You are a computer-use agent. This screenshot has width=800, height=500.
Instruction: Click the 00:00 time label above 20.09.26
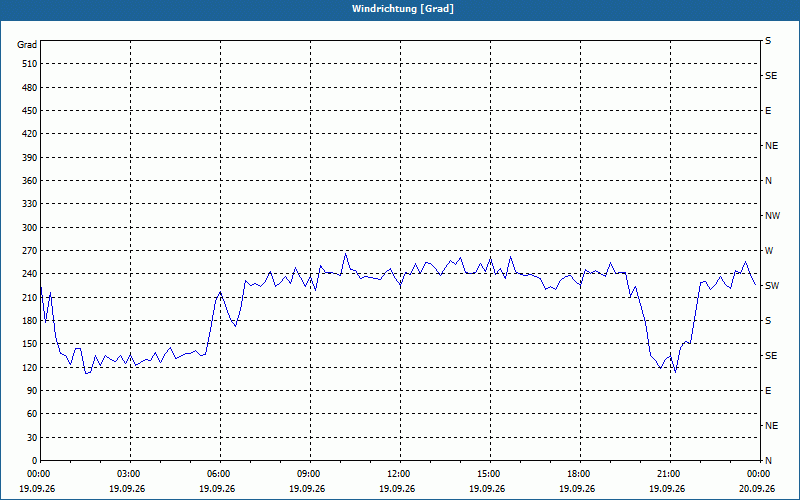pos(760,473)
